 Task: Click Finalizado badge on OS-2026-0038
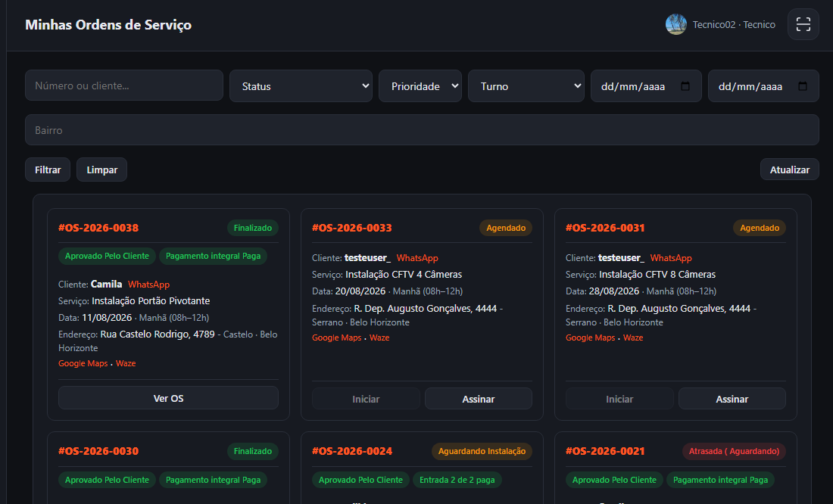pyautogui.click(x=253, y=228)
